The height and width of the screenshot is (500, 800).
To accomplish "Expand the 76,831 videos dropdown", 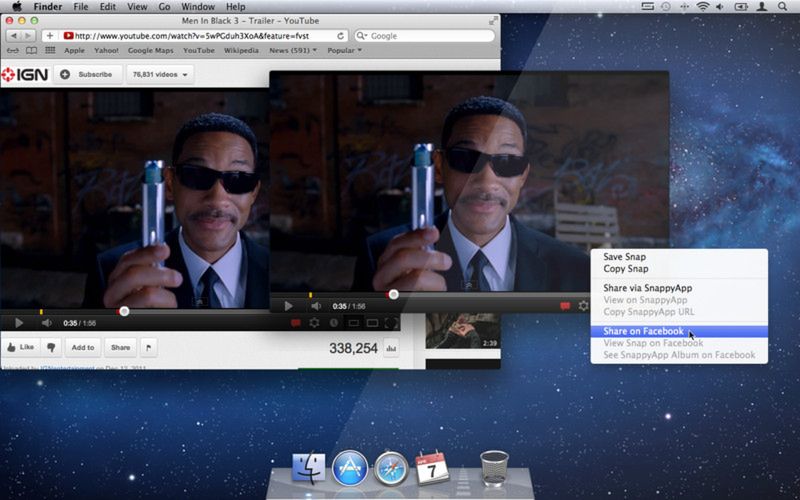I will [160, 74].
